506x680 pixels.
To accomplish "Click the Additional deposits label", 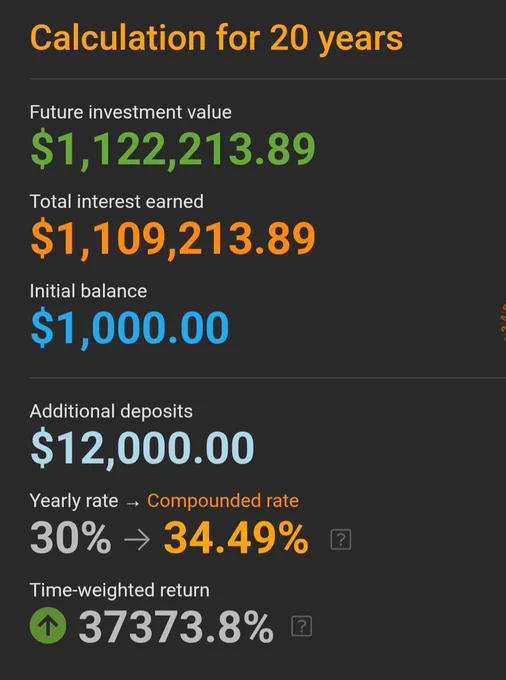I will [x=111, y=412].
